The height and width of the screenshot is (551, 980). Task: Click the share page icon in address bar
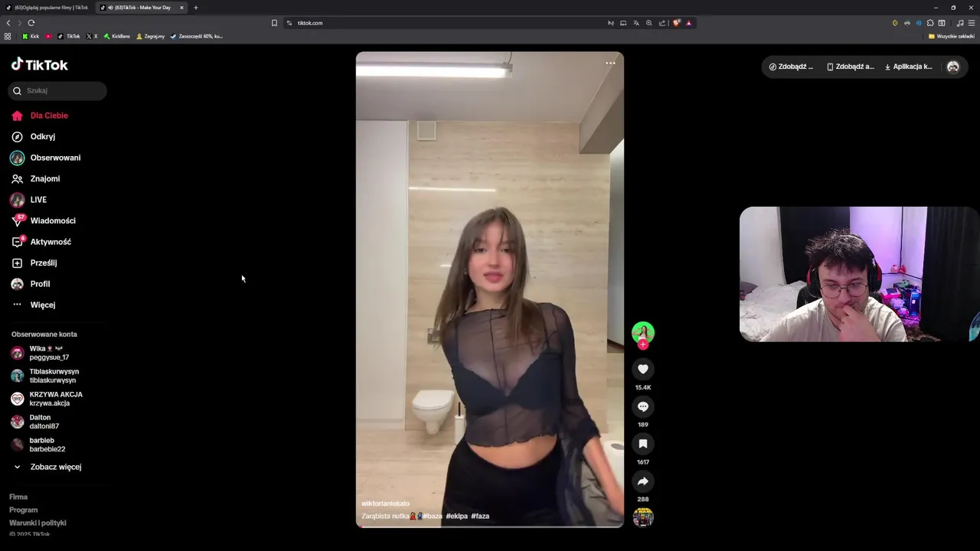click(x=662, y=23)
